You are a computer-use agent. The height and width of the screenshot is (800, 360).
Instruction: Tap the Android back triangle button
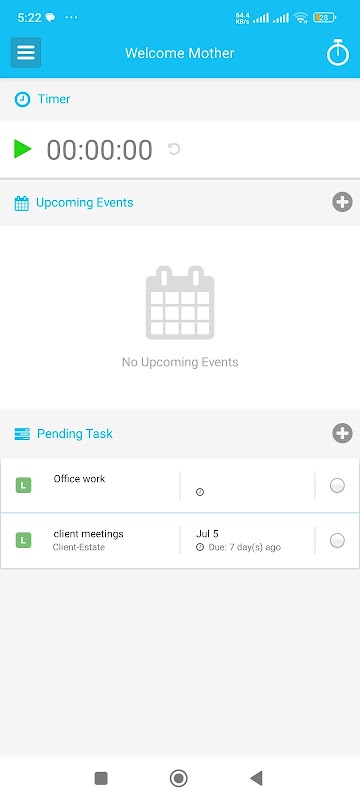tap(256, 778)
